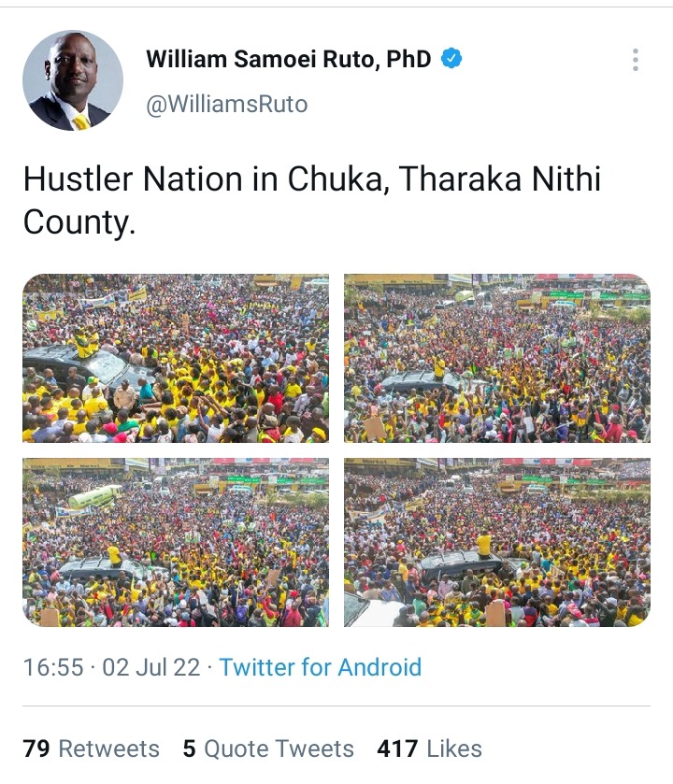View the 5 Quote Tweets list
673x784 pixels.
coord(268,748)
